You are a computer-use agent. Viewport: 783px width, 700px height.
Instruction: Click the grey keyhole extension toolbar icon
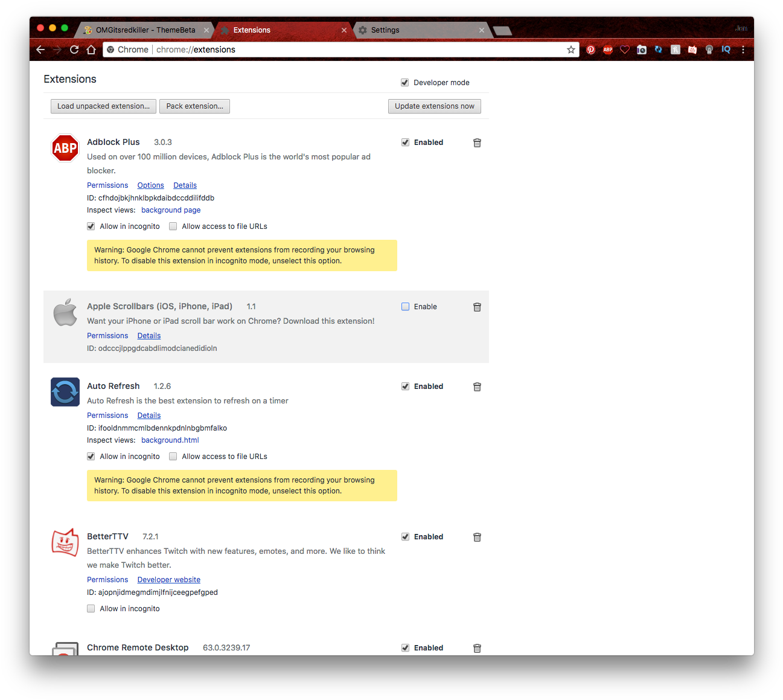[x=709, y=50]
